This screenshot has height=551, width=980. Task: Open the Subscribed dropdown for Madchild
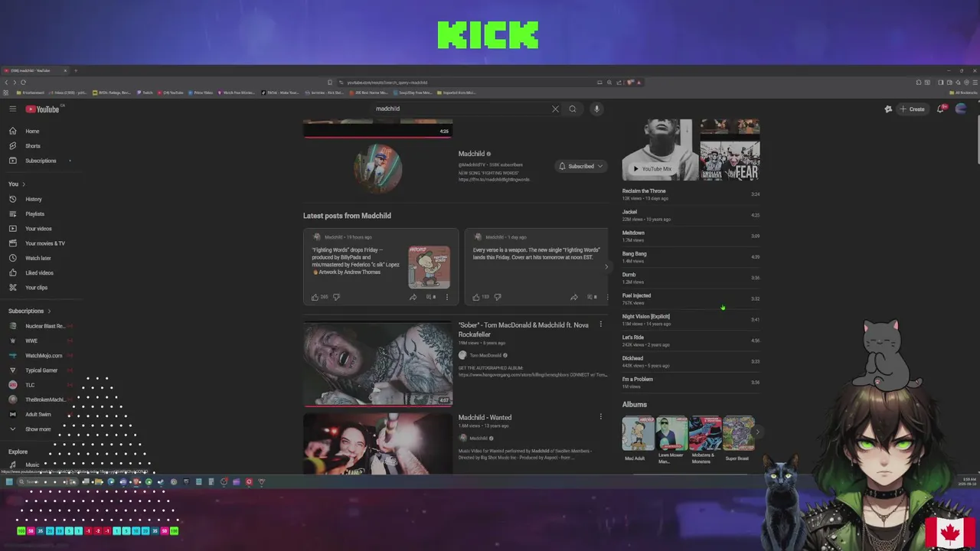coord(580,166)
